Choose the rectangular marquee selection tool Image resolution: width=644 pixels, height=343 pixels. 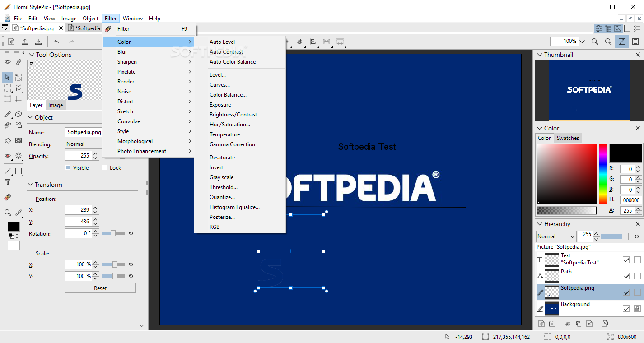tap(8, 88)
